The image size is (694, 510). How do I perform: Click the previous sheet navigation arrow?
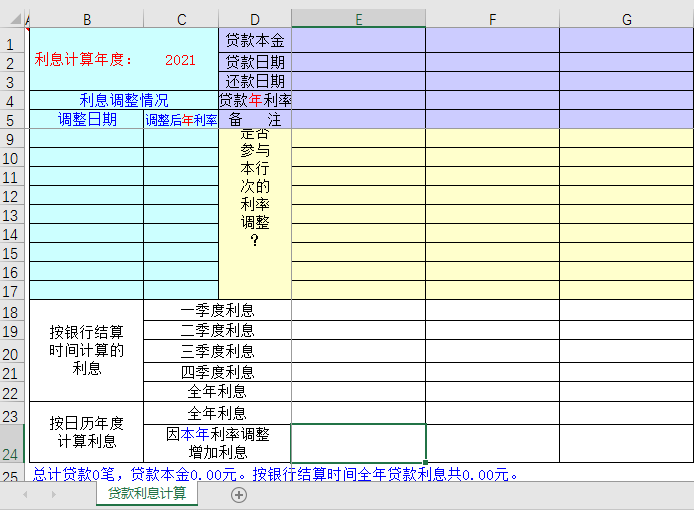point(25,494)
